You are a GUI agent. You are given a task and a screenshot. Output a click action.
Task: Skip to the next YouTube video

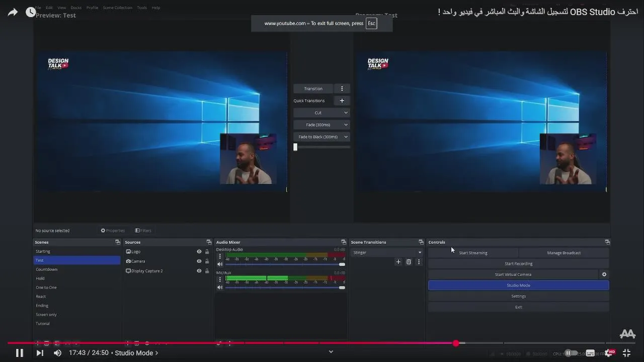(39, 353)
